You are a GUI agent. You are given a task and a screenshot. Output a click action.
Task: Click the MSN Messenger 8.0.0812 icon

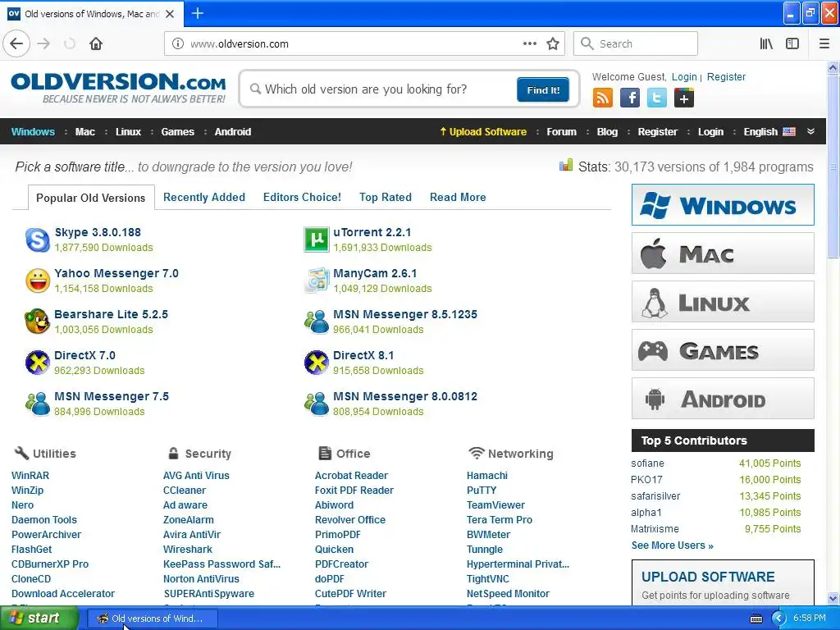317,404
